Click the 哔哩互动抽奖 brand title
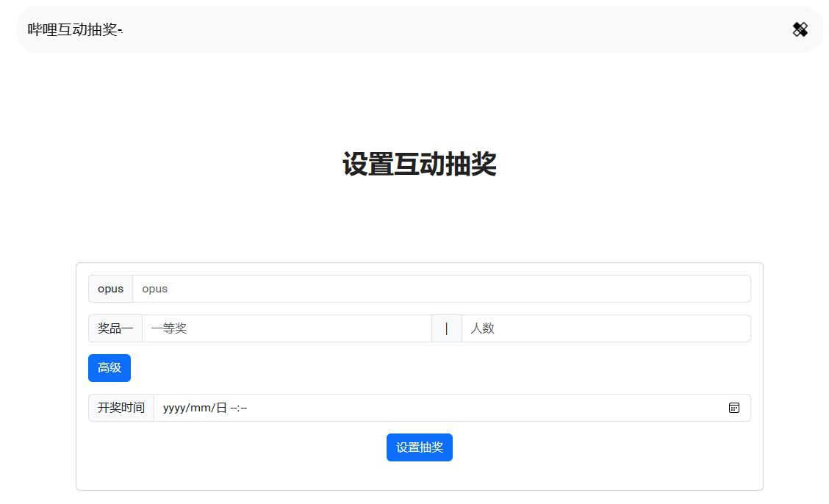Viewport: 829px width, 504px height. [75, 29]
